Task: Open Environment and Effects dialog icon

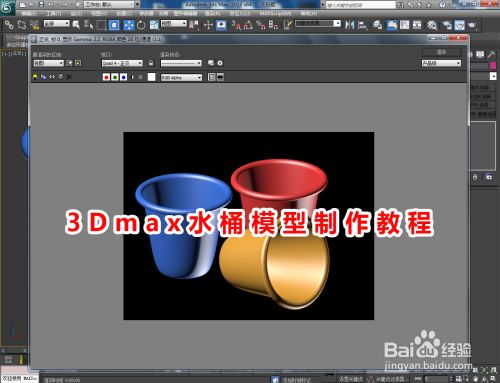Action: (220, 63)
